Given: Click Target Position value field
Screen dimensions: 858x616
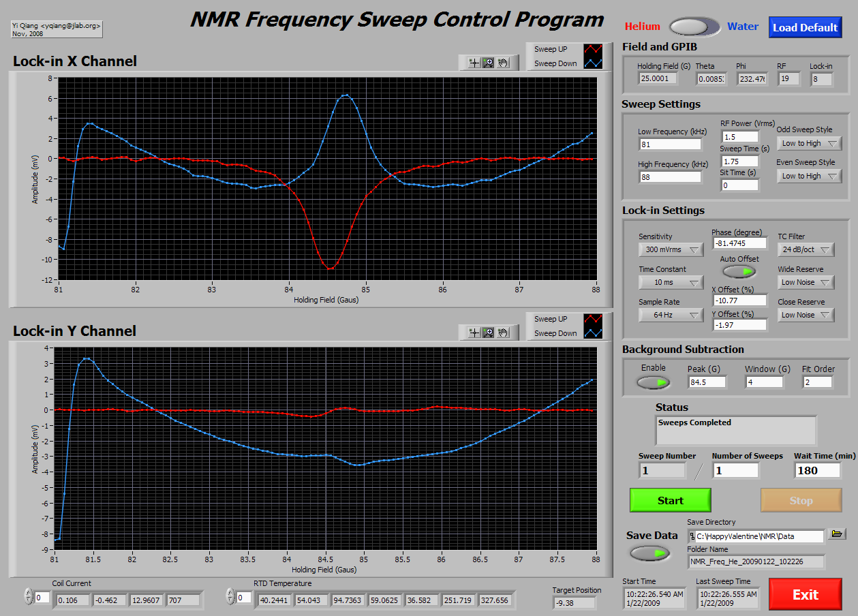Looking at the screenshot, I should [x=574, y=602].
